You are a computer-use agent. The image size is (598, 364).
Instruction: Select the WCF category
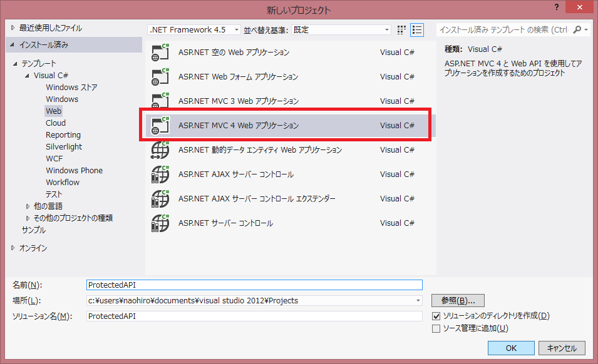[54, 158]
